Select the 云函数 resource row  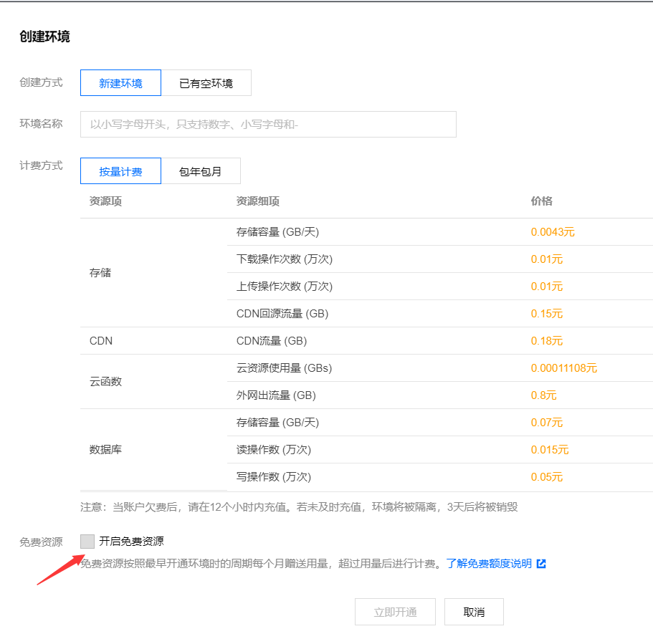click(104, 381)
